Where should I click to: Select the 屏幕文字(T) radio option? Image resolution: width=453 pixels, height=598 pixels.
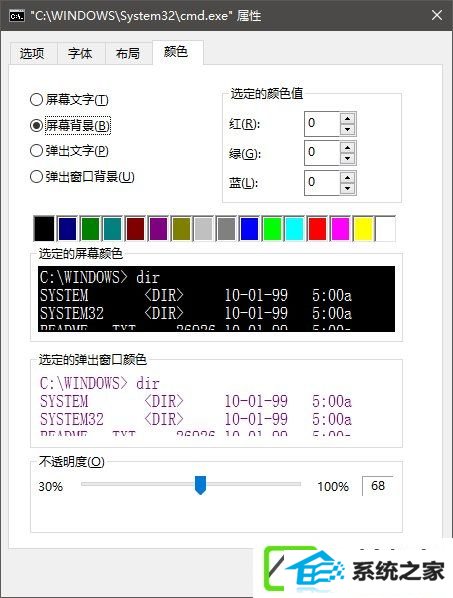[x=69, y=100]
